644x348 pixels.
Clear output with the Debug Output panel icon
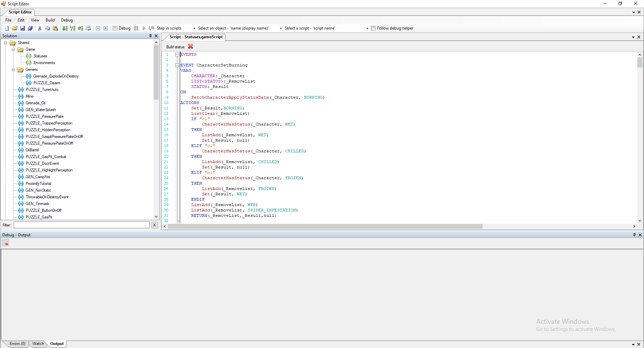(5, 243)
